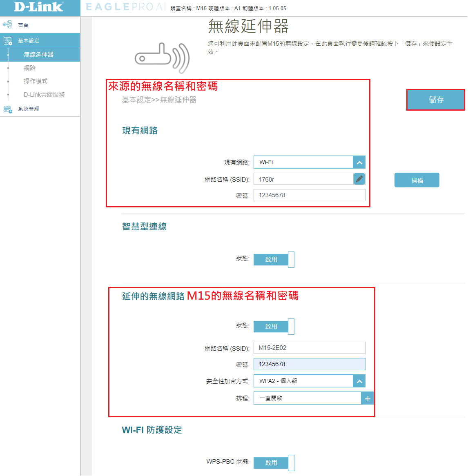
Task: Click the EAGLE PRO AI logo
Action: 125,7
